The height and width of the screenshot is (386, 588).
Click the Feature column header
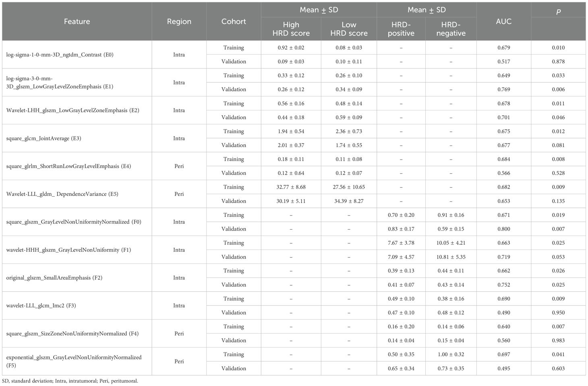[77, 21]
